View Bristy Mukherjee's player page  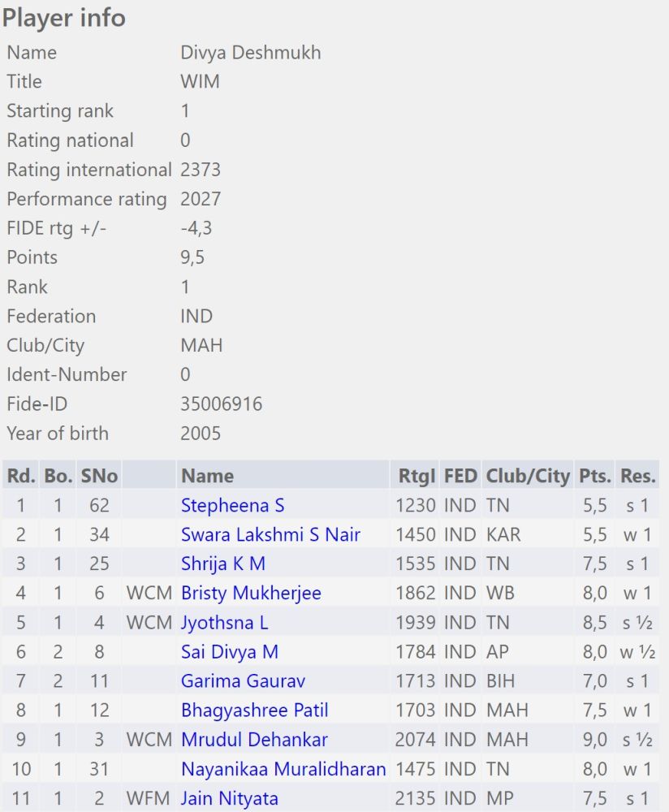pos(251,594)
